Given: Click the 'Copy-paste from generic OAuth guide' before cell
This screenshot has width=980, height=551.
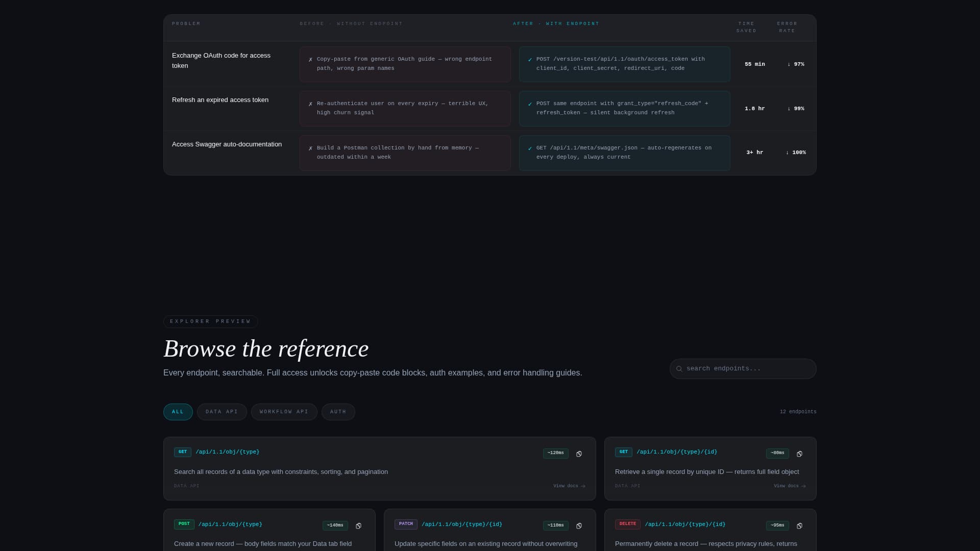Looking at the screenshot, I should [405, 64].
